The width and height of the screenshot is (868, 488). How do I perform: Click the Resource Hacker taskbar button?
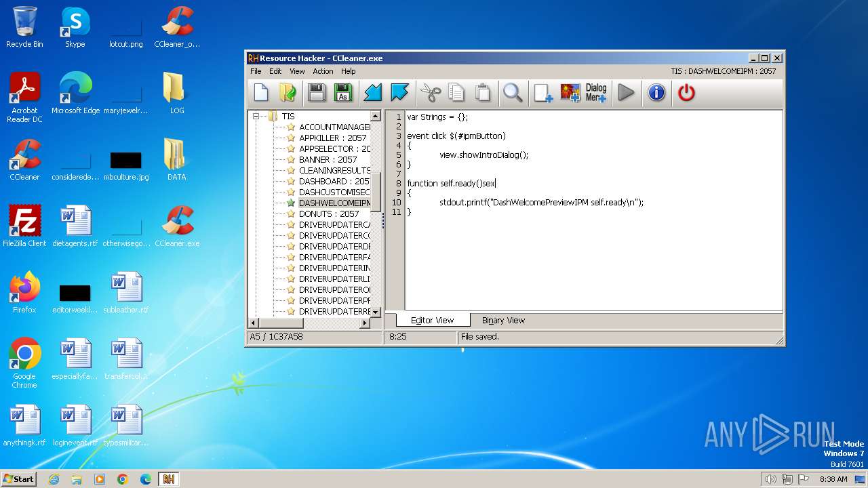[x=169, y=479]
